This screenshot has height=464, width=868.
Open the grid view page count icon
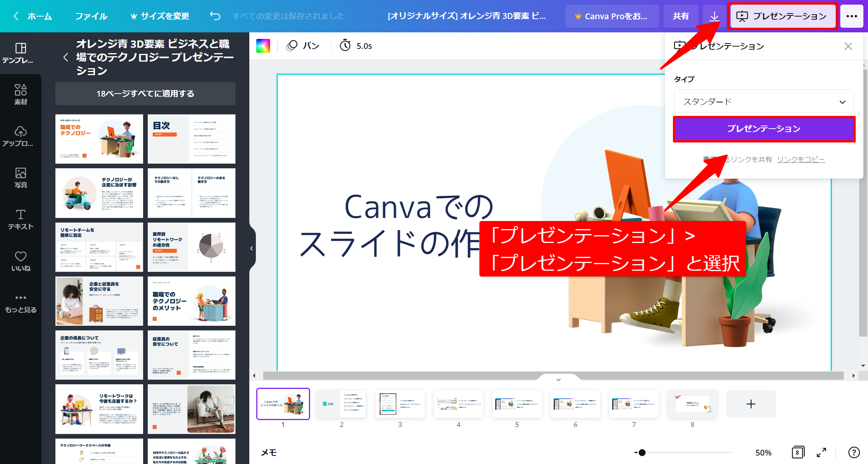797,452
